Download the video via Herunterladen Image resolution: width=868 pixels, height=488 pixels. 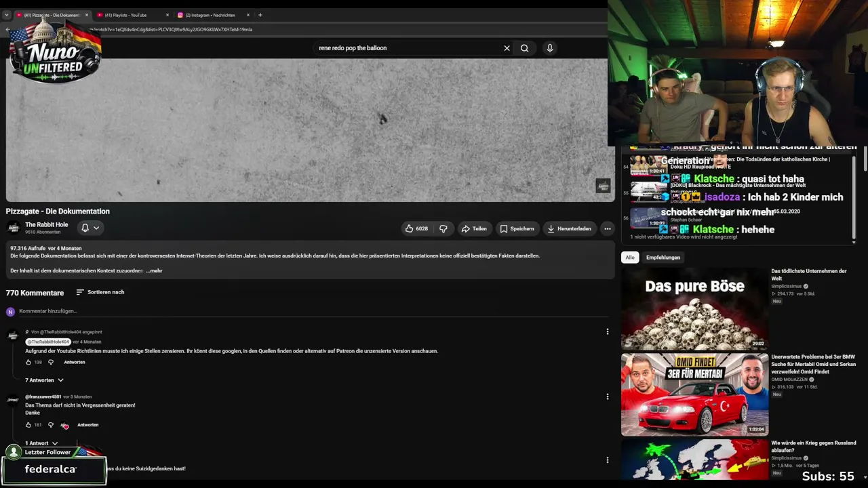click(570, 228)
